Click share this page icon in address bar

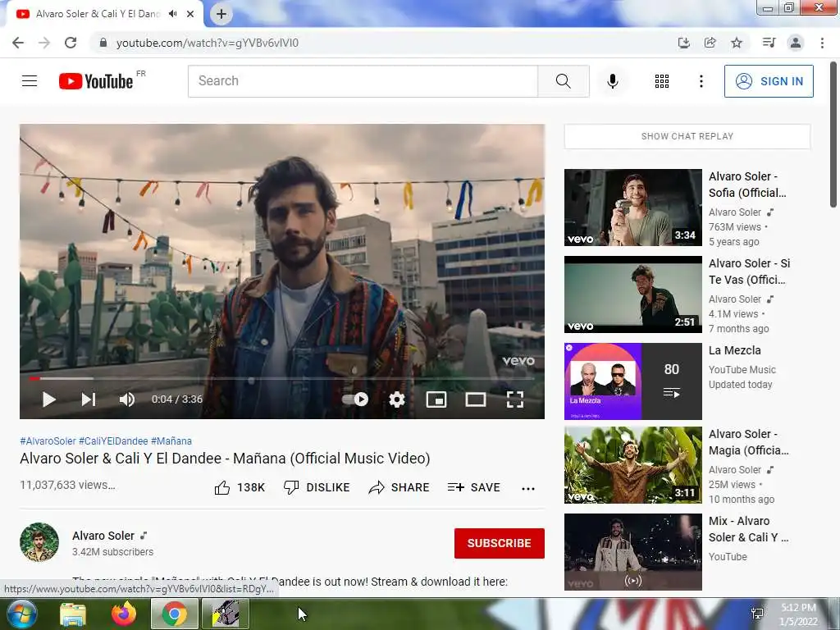pos(710,43)
